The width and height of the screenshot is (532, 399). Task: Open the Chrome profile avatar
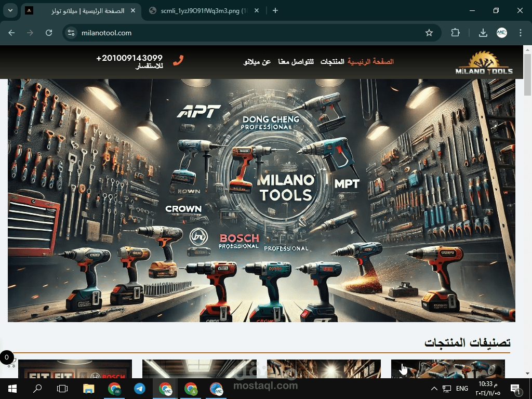502,33
